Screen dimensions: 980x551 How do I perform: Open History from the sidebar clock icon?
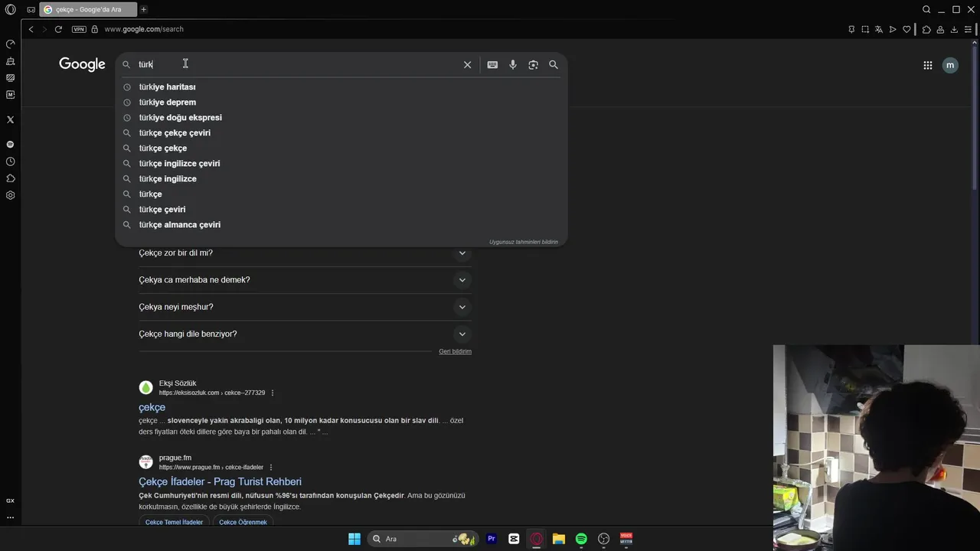[x=10, y=161]
